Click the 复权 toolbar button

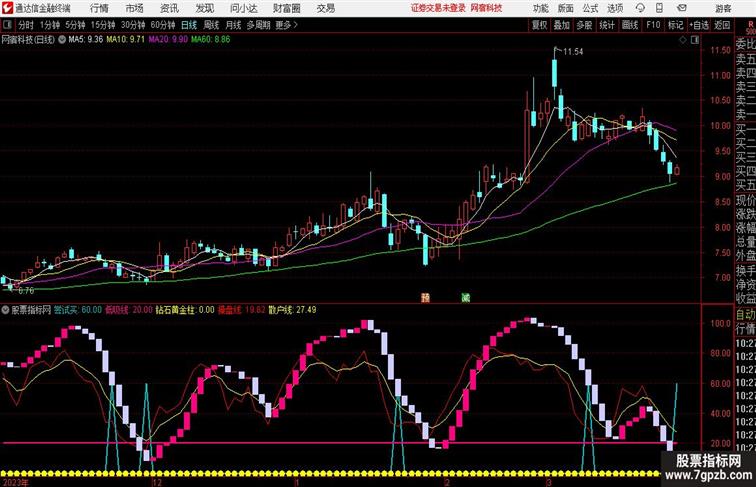tap(539, 25)
